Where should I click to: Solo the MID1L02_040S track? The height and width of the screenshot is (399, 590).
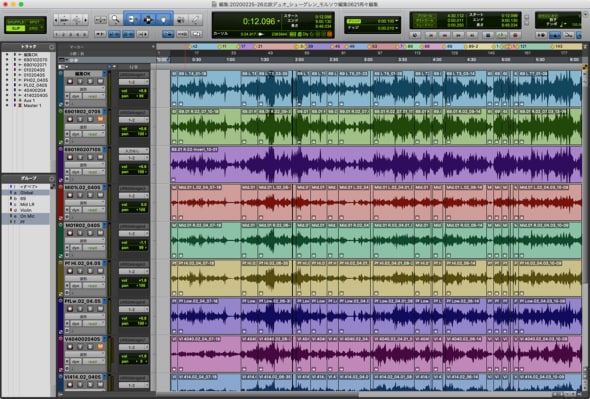click(x=90, y=195)
